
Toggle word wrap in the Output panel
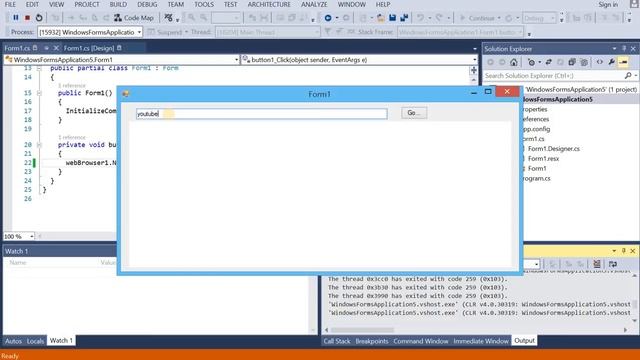coord(612,264)
